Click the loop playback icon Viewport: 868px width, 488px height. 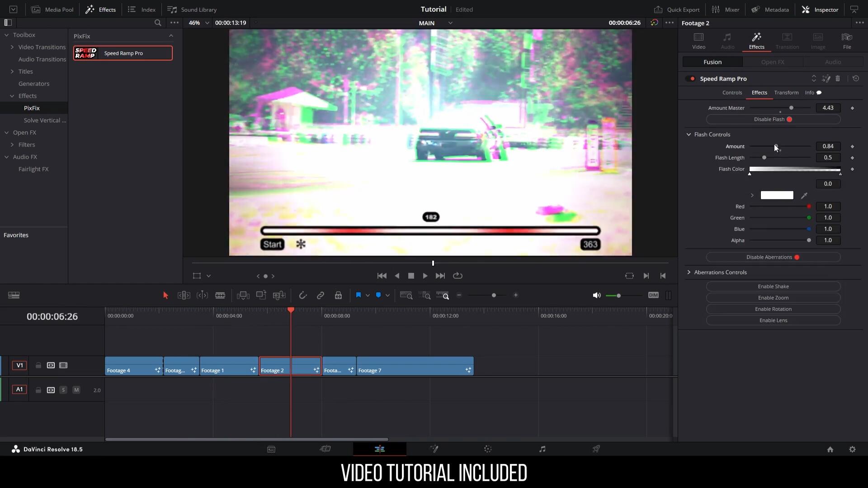(x=458, y=276)
